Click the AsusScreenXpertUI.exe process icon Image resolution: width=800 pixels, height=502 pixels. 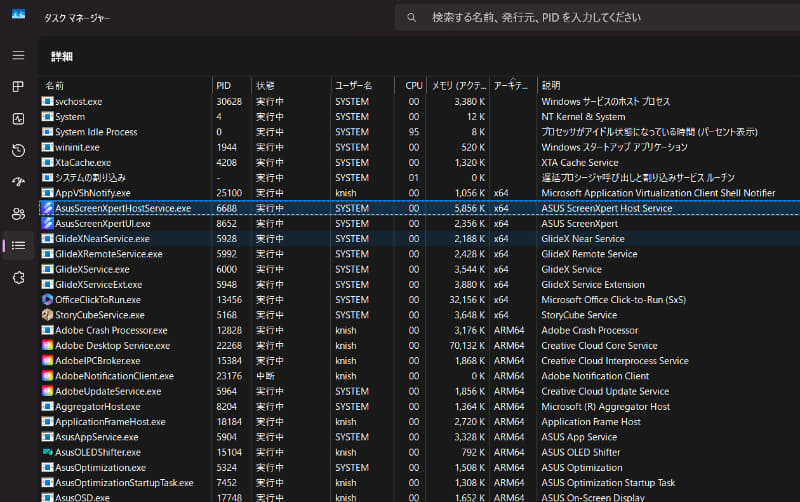tap(47, 223)
